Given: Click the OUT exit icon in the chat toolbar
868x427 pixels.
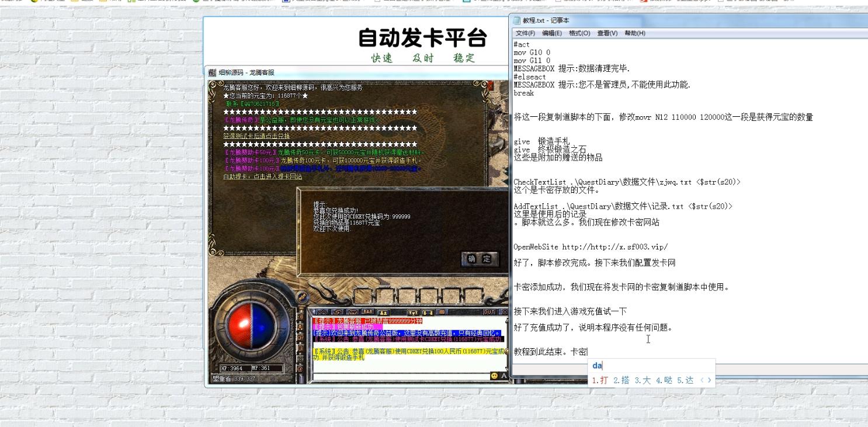Looking at the screenshot, I should click(x=488, y=314).
